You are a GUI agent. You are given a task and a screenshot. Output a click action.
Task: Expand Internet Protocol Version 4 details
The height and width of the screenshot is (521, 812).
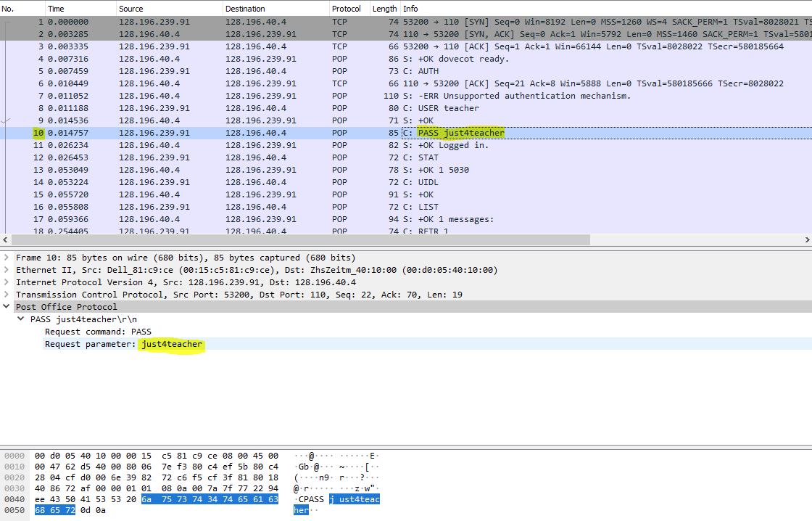(x=7, y=282)
